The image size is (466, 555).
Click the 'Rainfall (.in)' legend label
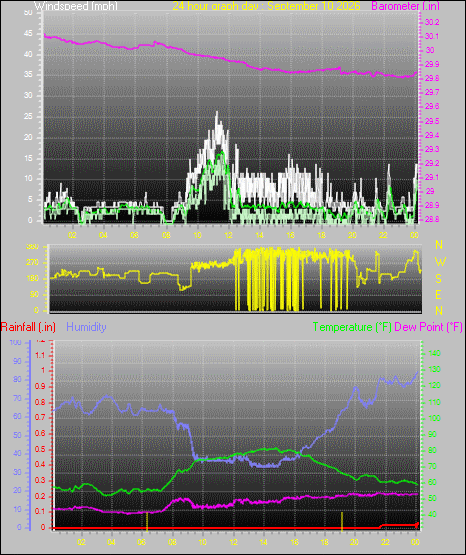[x=28, y=327]
